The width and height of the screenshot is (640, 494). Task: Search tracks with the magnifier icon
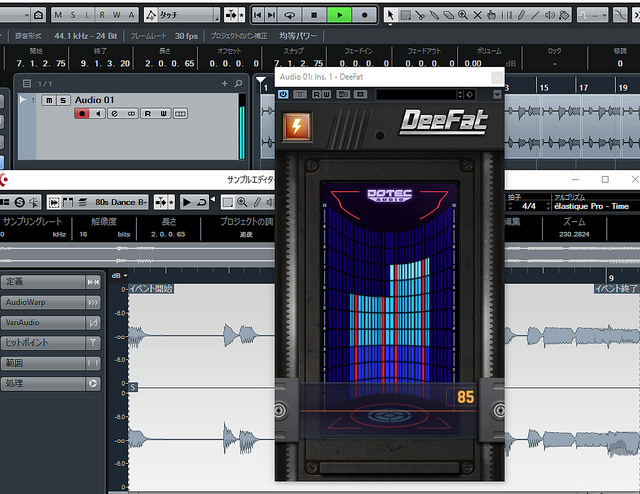pos(238,84)
